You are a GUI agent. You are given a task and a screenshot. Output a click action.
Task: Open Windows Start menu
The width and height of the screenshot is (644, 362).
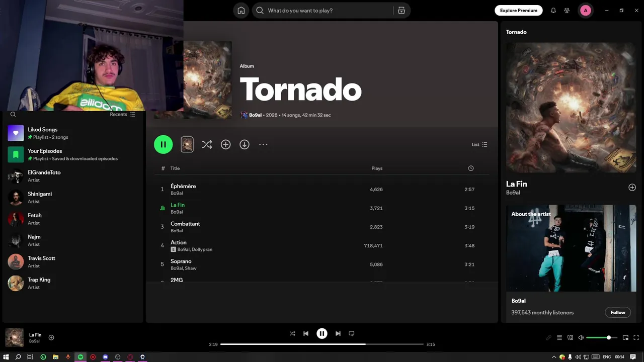(x=6, y=357)
